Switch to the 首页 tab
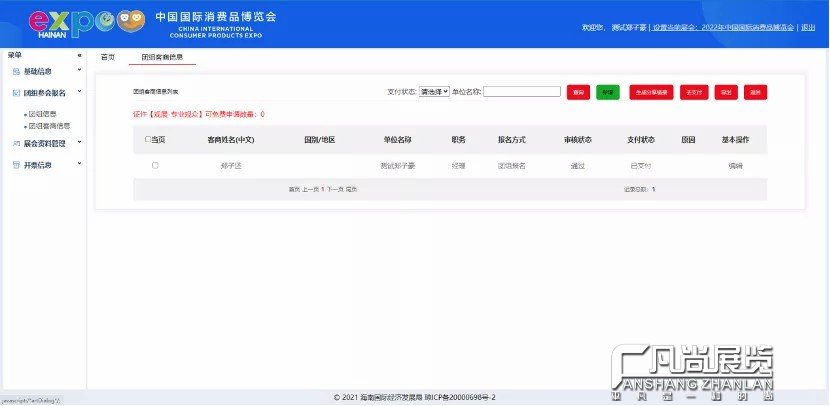The image size is (830, 406). [108, 57]
